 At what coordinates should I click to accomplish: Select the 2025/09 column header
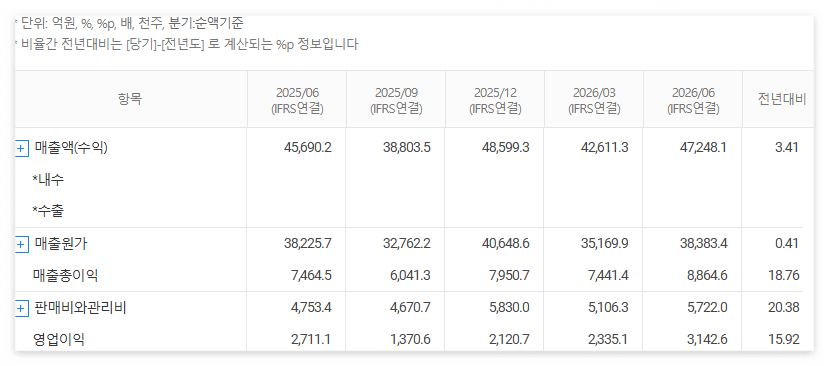397,100
